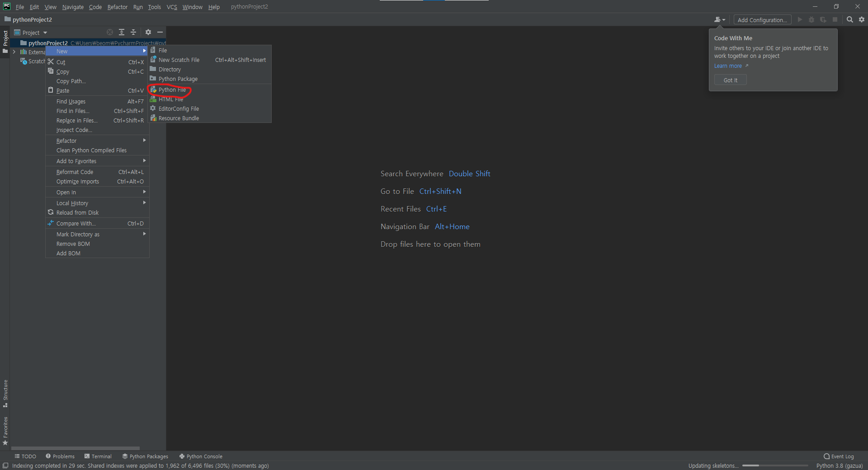Click Collapse All icon in Project panel
Screen dimensions: 868x470
pos(133,32)
